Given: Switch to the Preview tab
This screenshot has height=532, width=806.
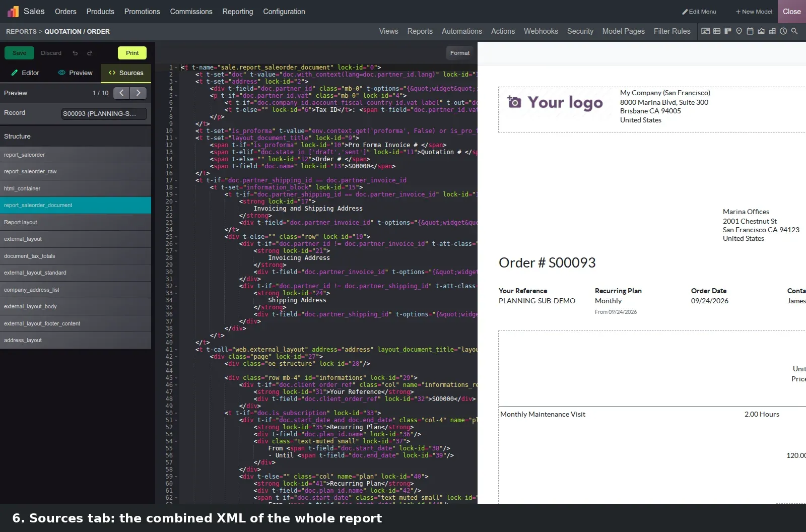Looking at the screenshot, I should [x=76, y=73].
